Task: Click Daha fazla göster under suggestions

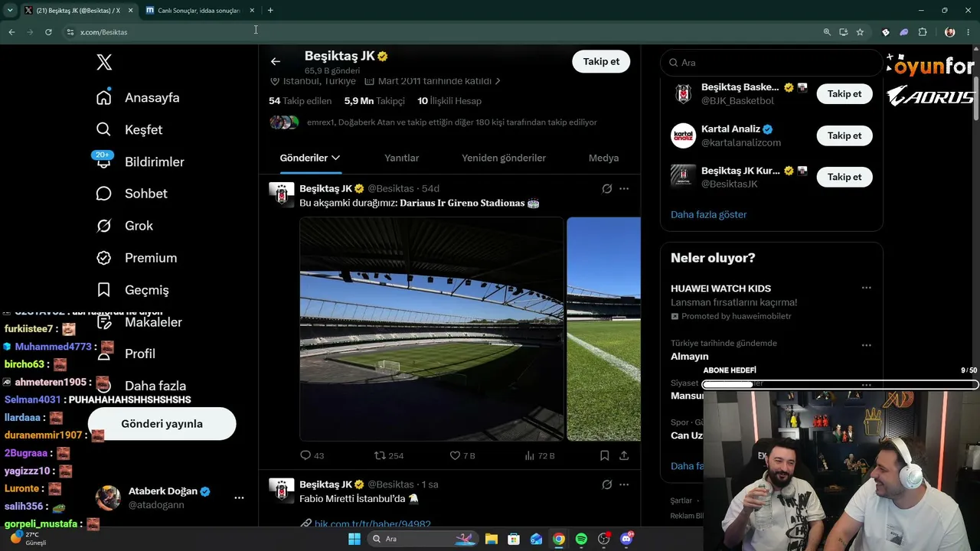Action: [x=709, y=214]
